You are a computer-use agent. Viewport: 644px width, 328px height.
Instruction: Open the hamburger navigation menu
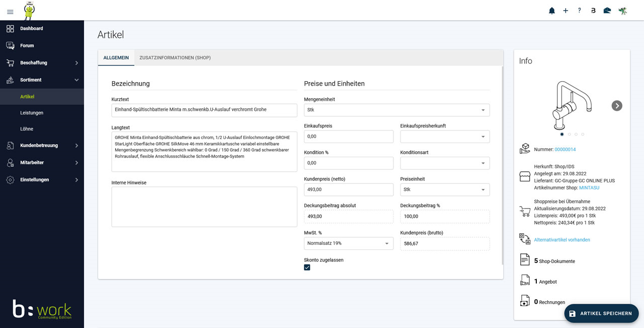pos(10,12)
